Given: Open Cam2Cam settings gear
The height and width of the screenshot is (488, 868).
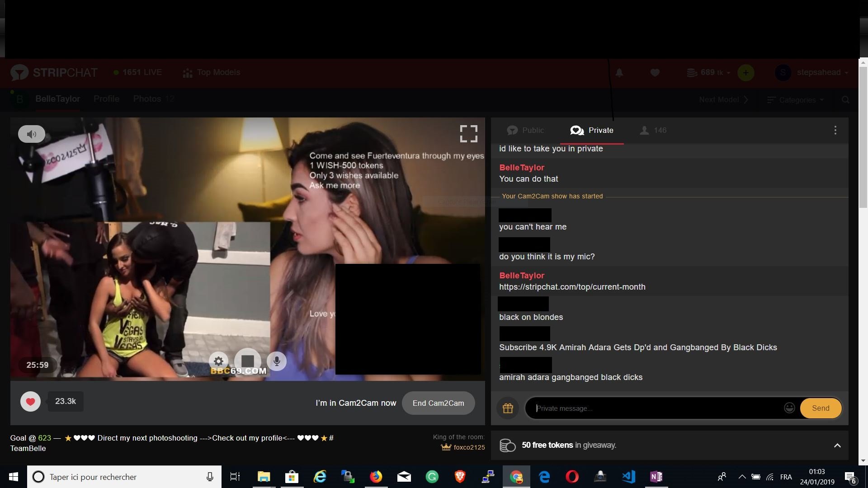Looking at the screenshot, I should [219, 361].
